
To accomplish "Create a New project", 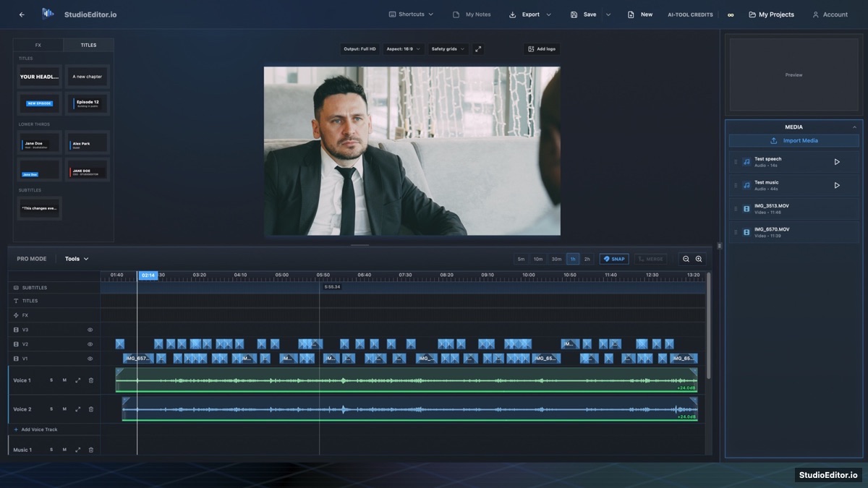I will tap(640, 14).
